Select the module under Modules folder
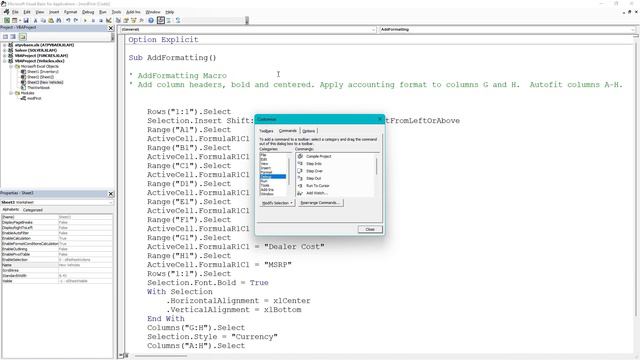The height and width of the screenshot is (360, 640). click(34, 98)
